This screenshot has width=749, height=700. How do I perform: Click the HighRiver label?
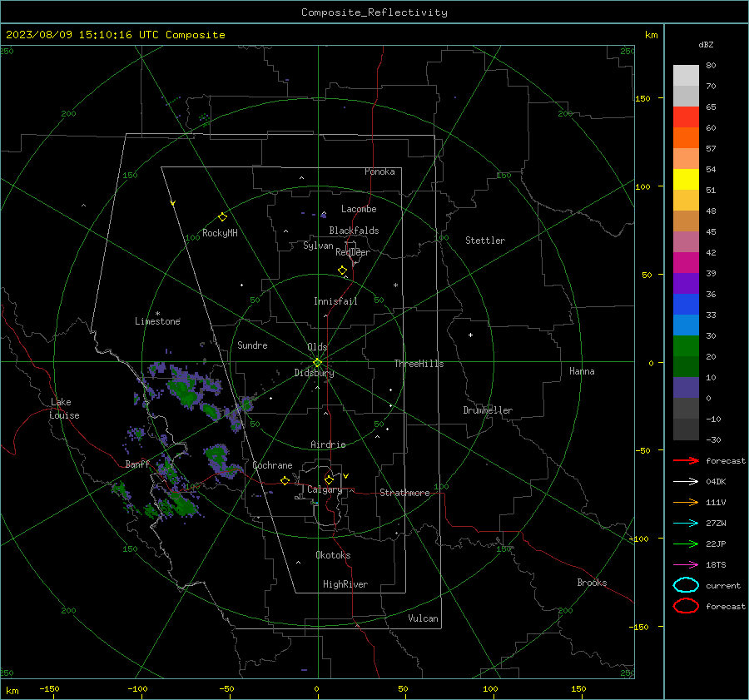pyautogui.click(x=345, y=584)
